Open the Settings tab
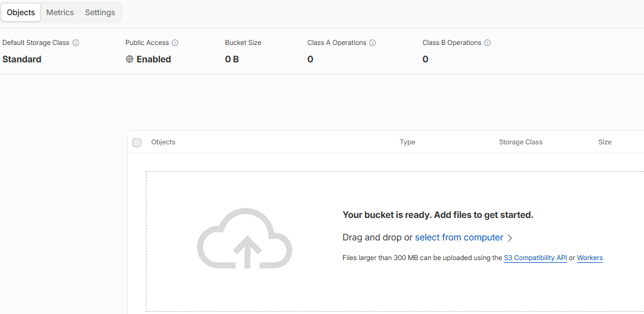Image resolution: width=644 pixels, height=314 pixels. tap(100, 12)
